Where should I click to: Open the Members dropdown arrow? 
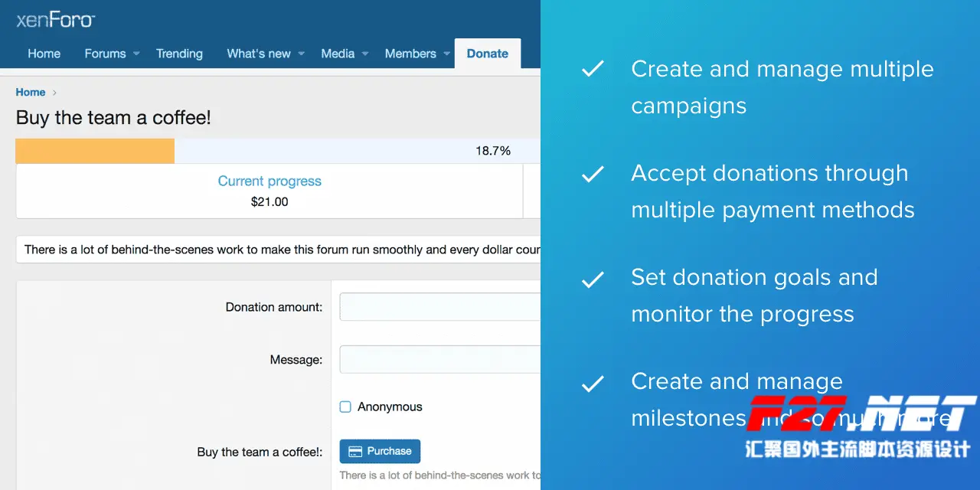(x=447, y=54)
